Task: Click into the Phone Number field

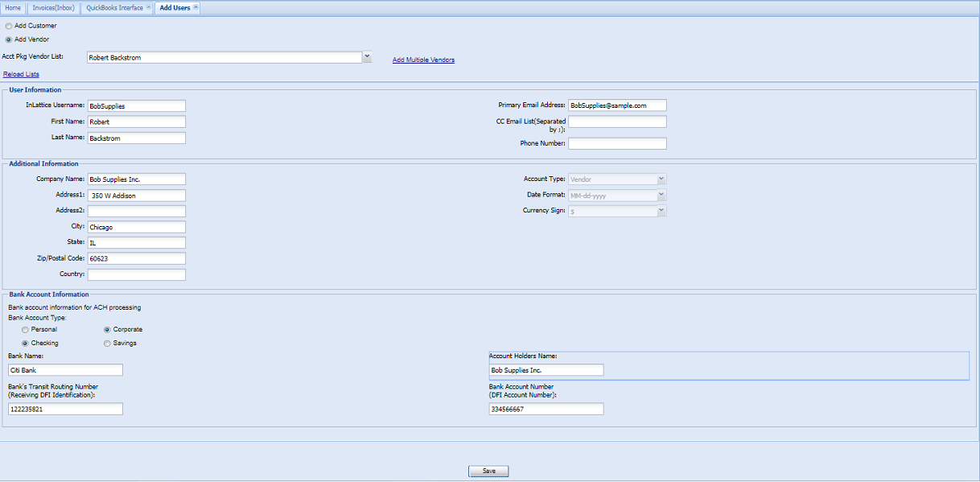Action: (617, 144)
